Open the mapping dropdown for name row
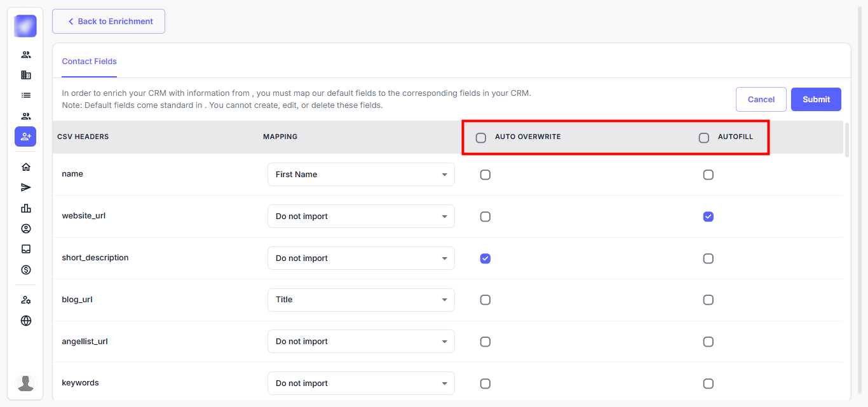 [360, 175]
